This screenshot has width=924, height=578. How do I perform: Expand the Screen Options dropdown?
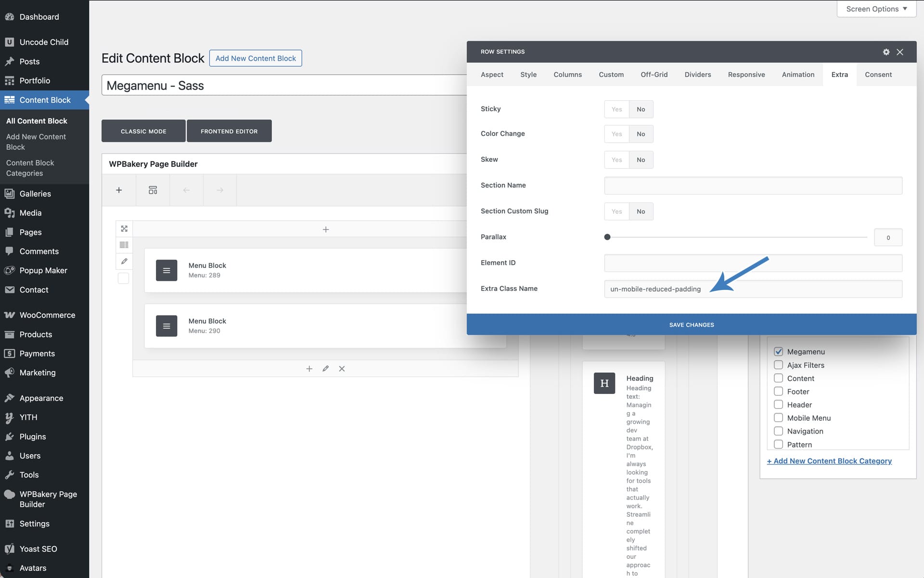pyautogui.click(x=876, y=9)
